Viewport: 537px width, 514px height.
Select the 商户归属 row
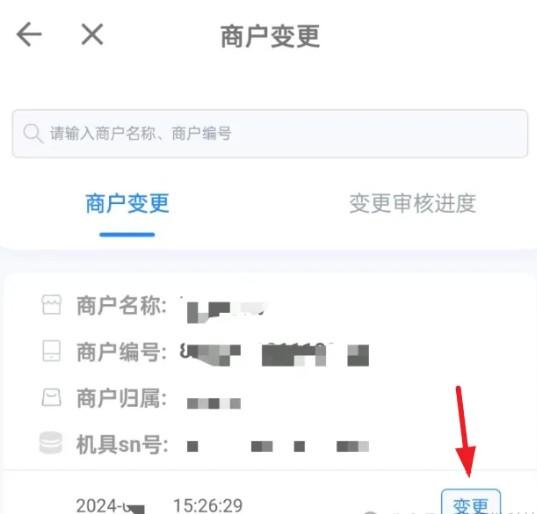[x=141, y=399]
